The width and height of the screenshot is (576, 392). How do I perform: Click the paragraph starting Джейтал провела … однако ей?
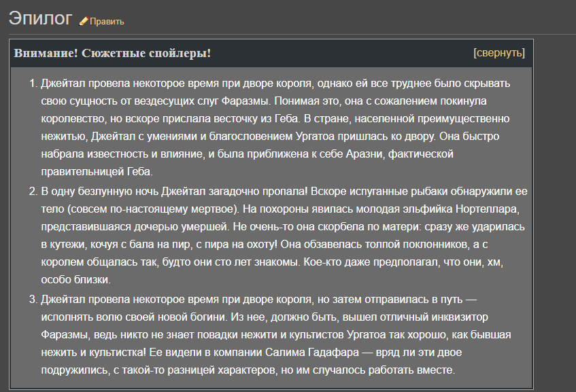(275, 127)
